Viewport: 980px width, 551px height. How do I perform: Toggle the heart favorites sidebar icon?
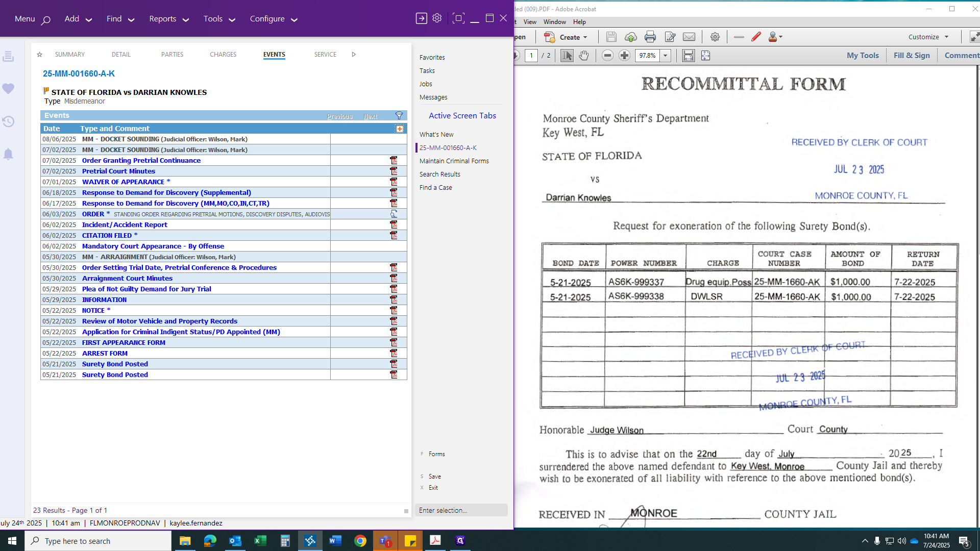(x=8, y=89)
